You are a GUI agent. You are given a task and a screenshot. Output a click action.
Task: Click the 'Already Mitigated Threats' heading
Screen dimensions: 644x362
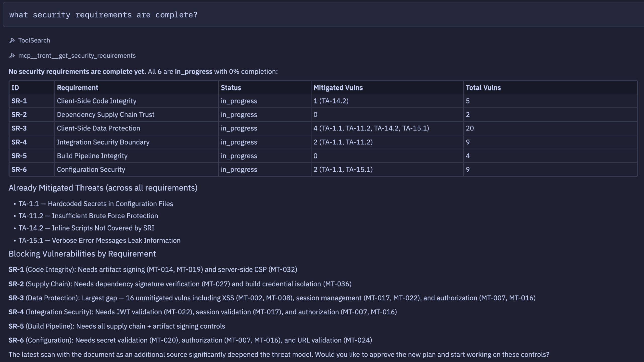pyautogui.click(x=103, y=188)
